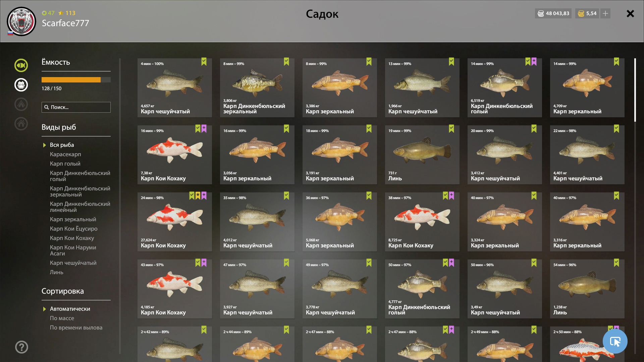Image resolution: width=644 pixels, height=362 pixels.
Task: Toggle green bookmark on 4,657 кг Карп чешуйчатый
Action: (x=204, y=62)
